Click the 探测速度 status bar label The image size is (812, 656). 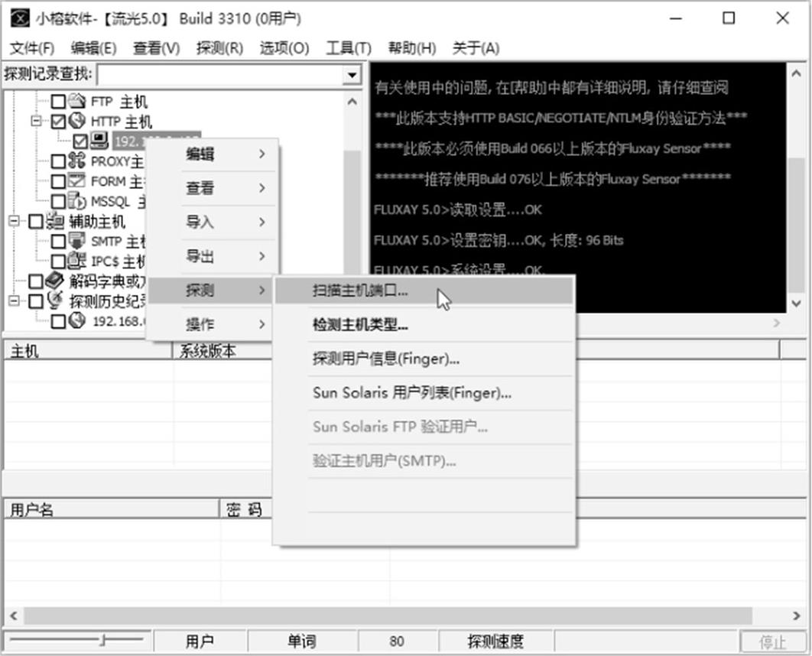click(495, 642)
